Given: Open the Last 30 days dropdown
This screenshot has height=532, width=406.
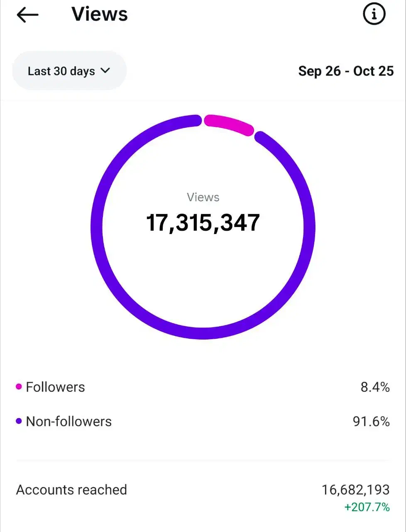Looking at the screenshot, I should point(69,71).
